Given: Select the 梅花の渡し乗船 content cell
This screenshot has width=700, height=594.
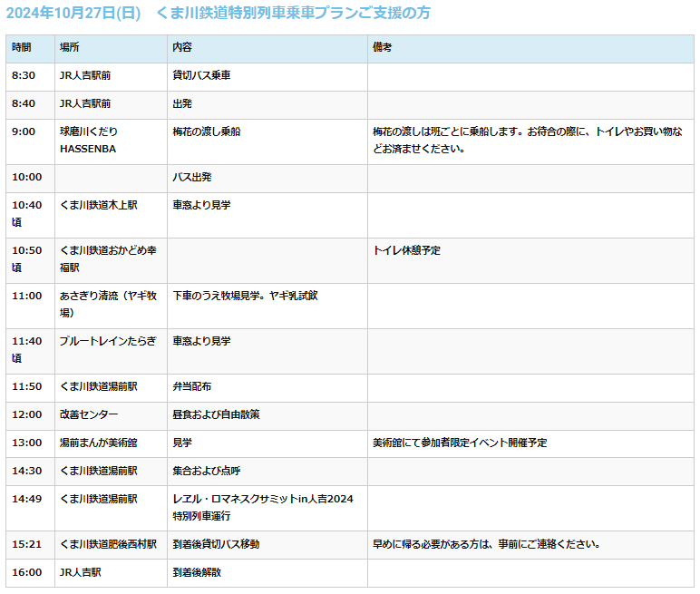Looking at the screenshot, I should [x=207, y=131].
